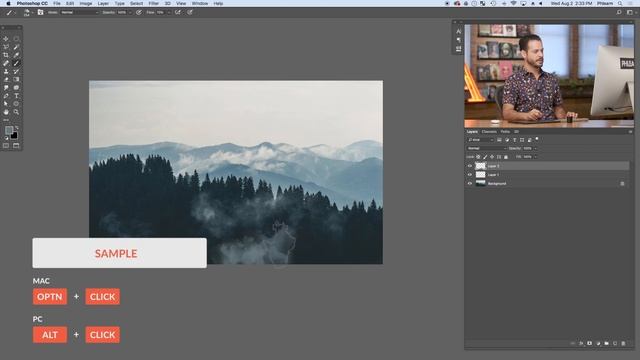The height and width of the screenshot is (360, 640).
Task: Add a new adjustment layer
Action: point(598,344)
